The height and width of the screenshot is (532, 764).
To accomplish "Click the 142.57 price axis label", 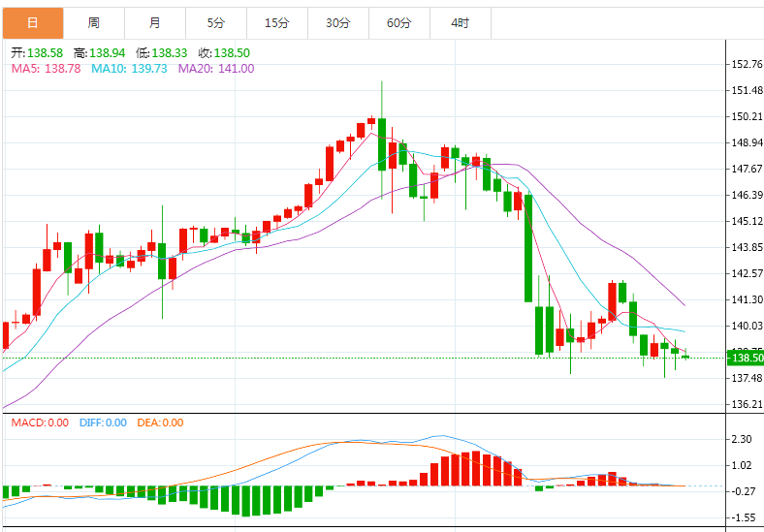I will 747,273.
